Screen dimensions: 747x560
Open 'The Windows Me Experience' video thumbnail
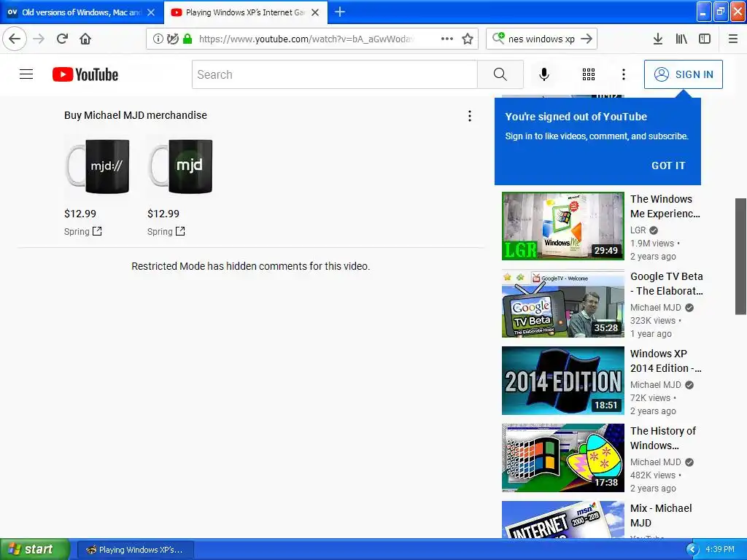(562, 226)
